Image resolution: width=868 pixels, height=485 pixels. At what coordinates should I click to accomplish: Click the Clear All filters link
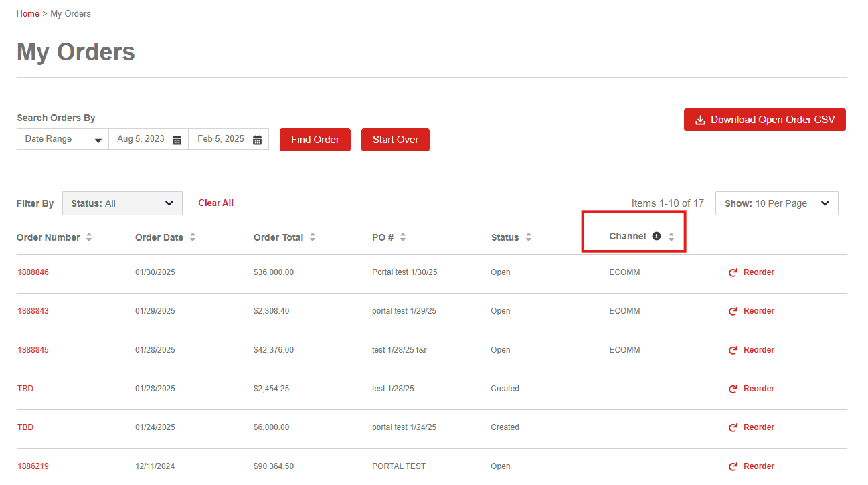pos(216,203)
